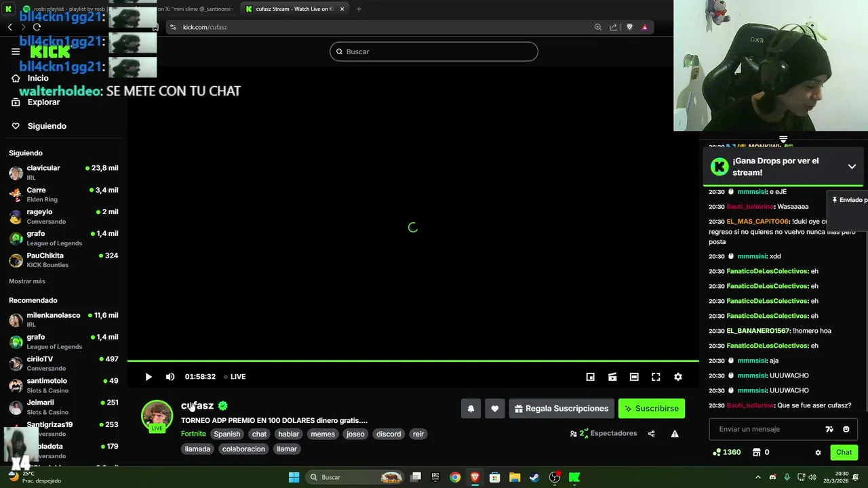Select the Spanish tag

[227, 434]
